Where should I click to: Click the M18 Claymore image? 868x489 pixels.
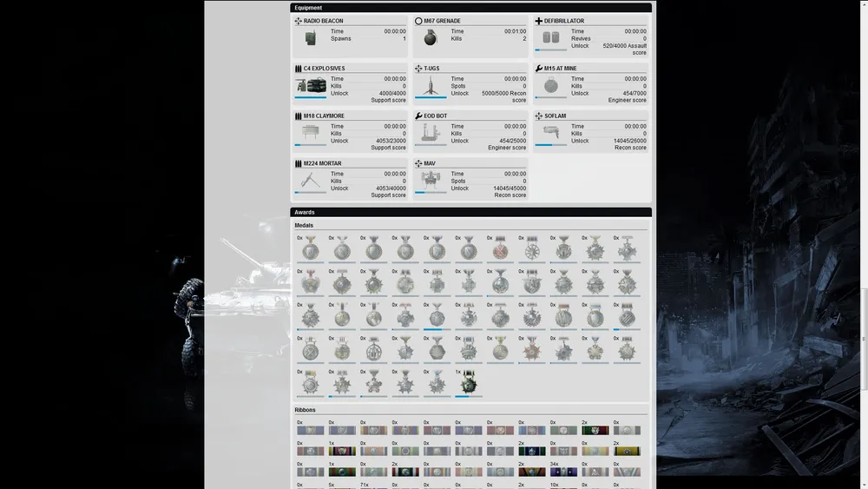coord(310,132)
